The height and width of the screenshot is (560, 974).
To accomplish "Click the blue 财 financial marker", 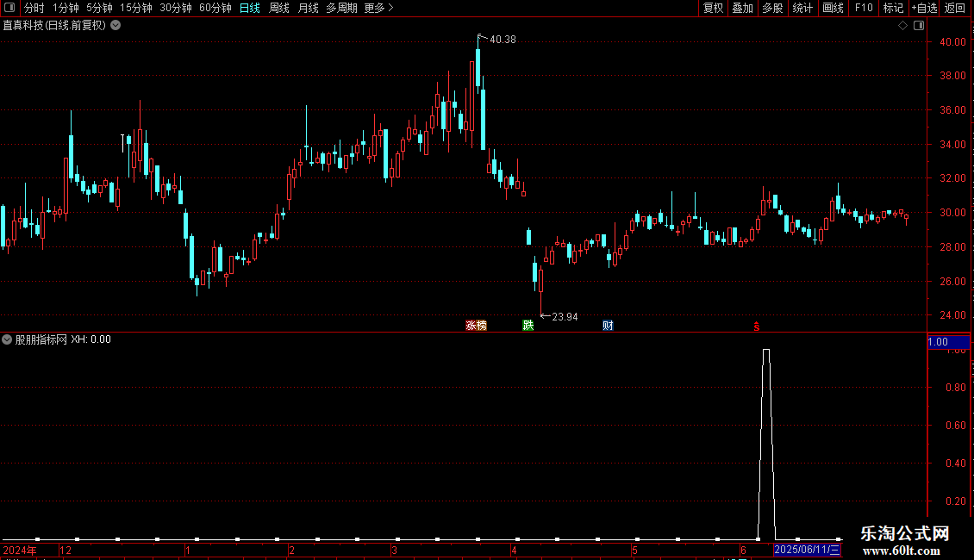I will coord(608,326).
